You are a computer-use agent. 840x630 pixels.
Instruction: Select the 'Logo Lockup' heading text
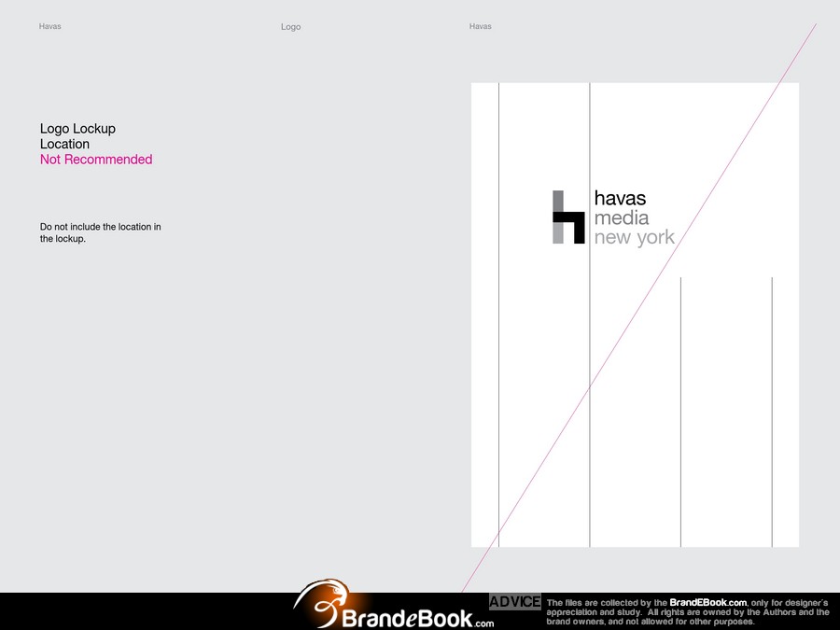coord(77,129)
